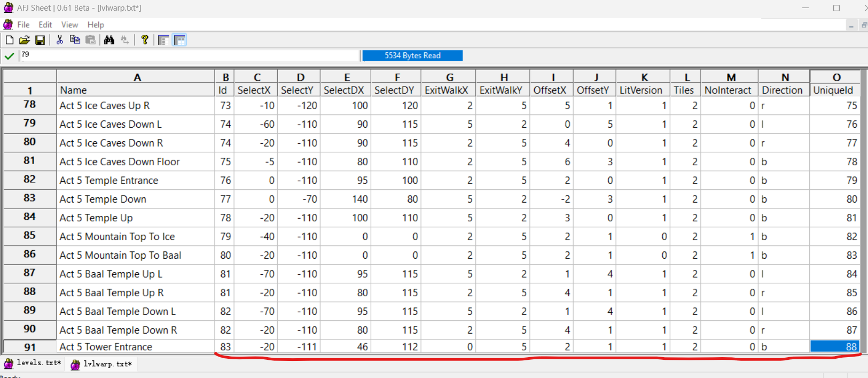Click the application icon in the menu bar
Image resolution: width=868 pixels, height=378 pixels.
coord(7,25)
